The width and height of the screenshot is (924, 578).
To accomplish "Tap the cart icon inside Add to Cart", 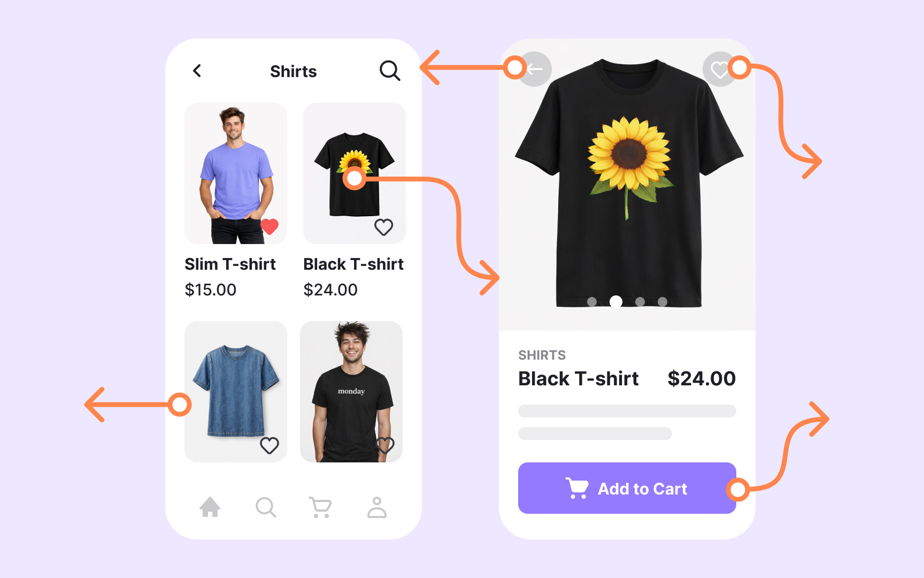I will coord(577,488).
